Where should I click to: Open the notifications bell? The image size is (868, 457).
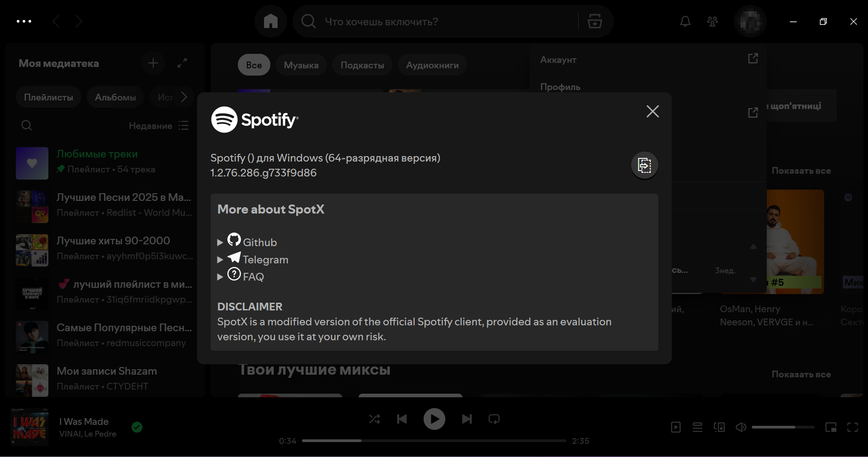coord(685,21)
